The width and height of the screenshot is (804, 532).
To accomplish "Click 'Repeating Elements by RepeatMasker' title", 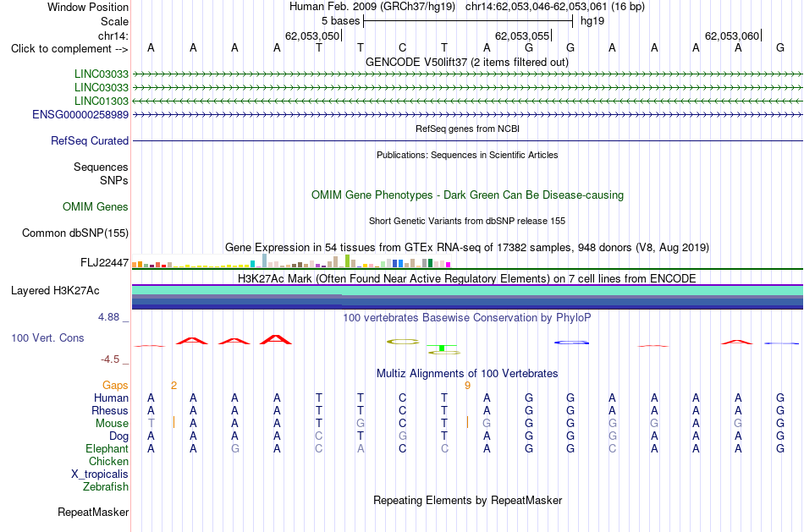I will pyautogui.click(x=468, y=500).
